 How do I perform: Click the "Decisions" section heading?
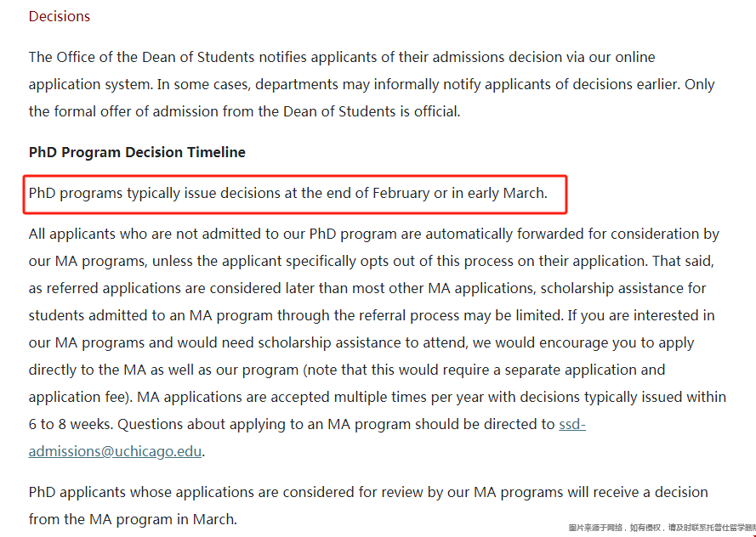(60, 16)
